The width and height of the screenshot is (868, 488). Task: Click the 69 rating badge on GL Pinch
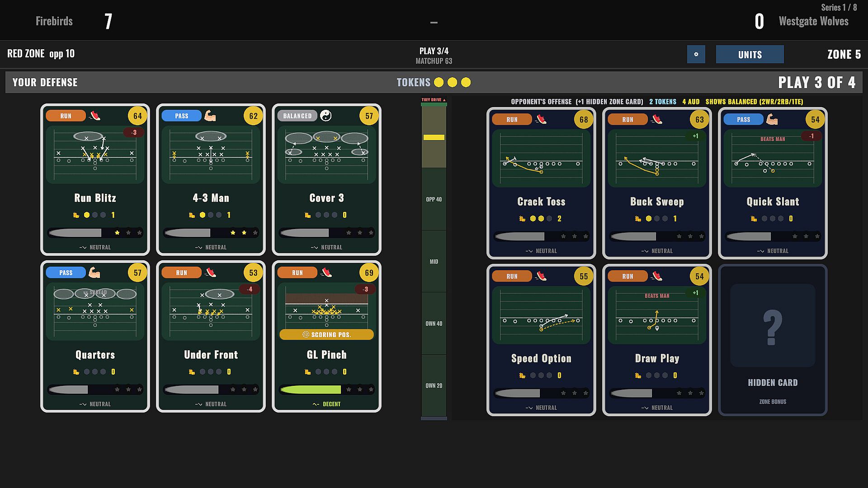369,273
